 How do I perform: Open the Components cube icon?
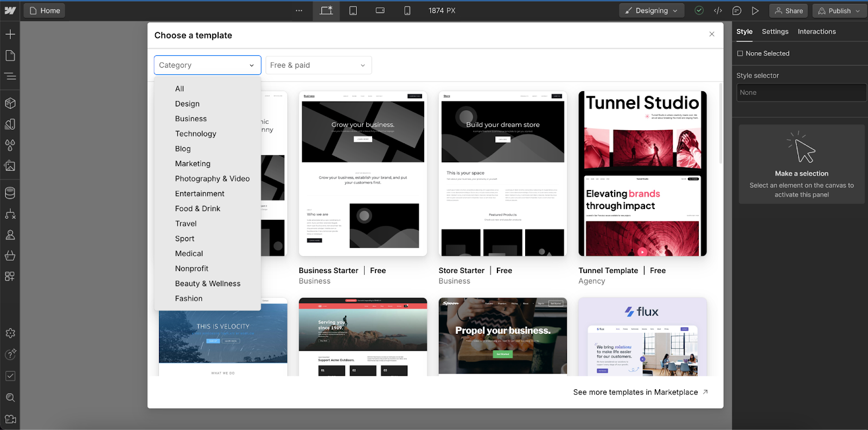pos(10,103)
